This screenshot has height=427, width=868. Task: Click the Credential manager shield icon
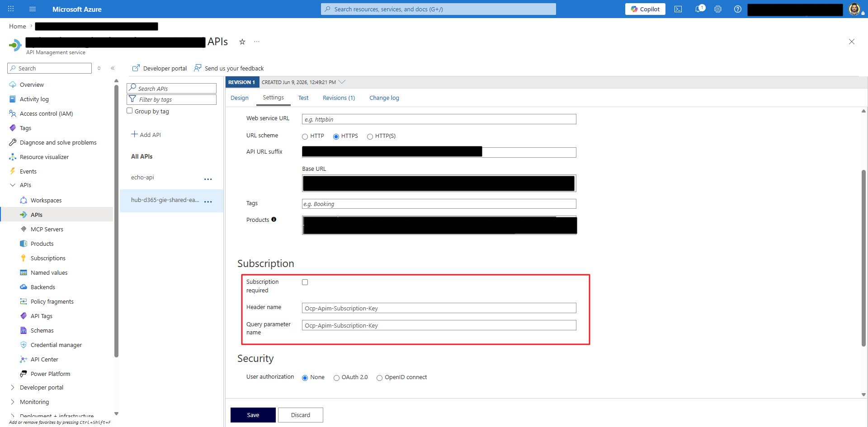tap(24, 345)
